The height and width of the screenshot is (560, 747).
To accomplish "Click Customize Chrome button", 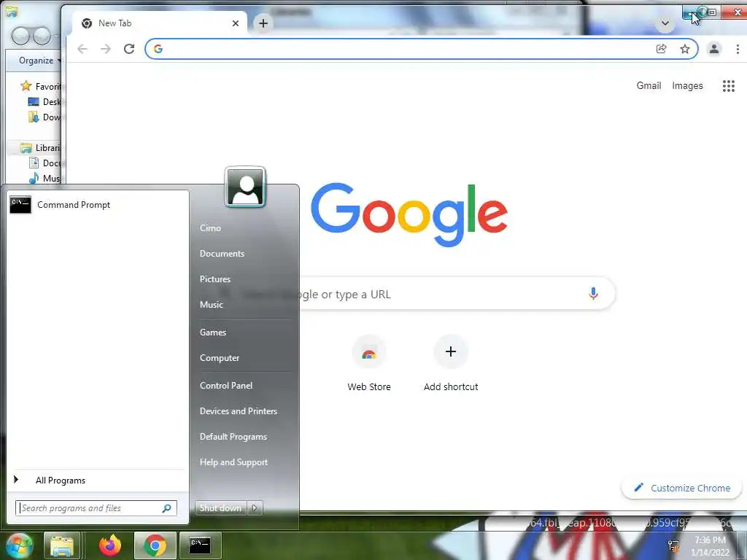I will [x=682, y=488].
